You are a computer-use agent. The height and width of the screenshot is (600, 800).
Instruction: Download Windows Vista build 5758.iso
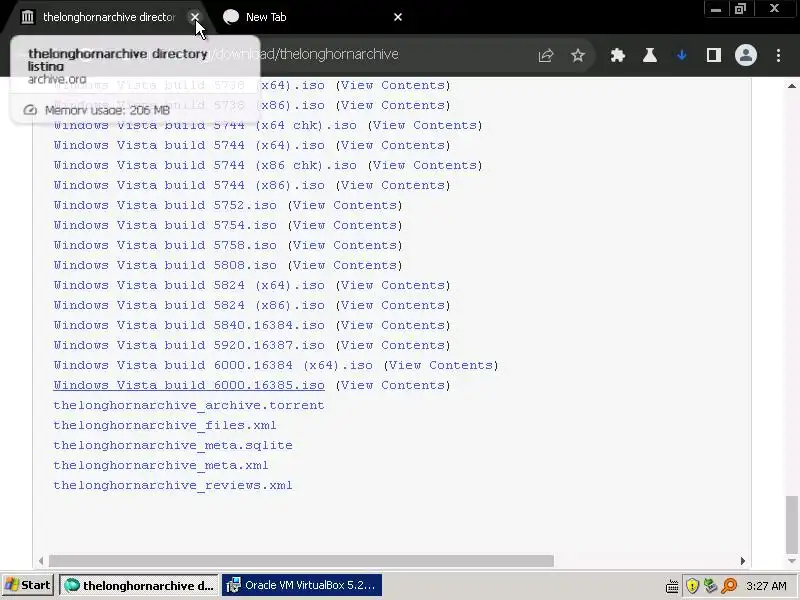pos(165,245)
